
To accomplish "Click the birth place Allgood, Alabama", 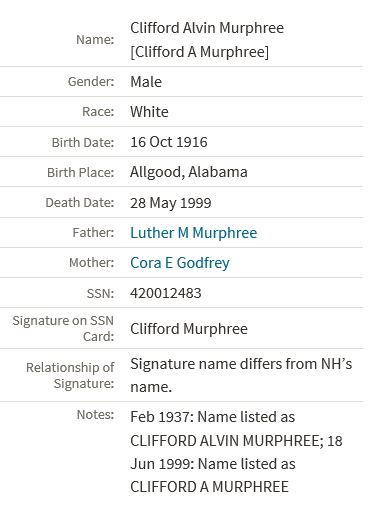I will (x=189, y=172).
